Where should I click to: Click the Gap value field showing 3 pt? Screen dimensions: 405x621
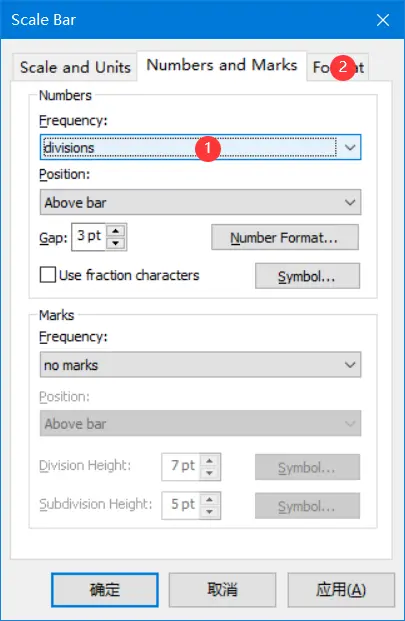89,237
